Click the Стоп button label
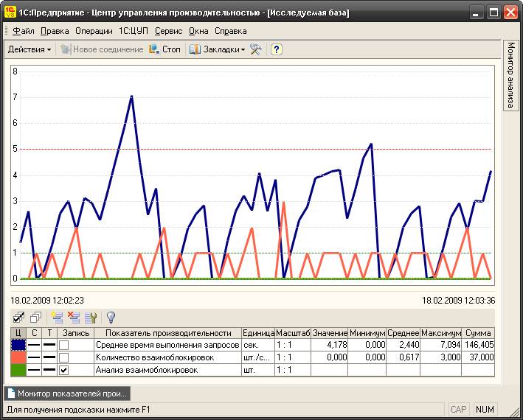Image resolution: width=523 pixels, height=420 pixels. (x=171, y=49)
